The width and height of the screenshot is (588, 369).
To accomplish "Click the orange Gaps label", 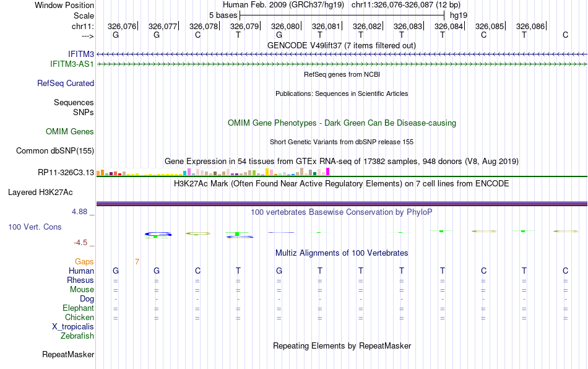I will click(x=84, y=261).
